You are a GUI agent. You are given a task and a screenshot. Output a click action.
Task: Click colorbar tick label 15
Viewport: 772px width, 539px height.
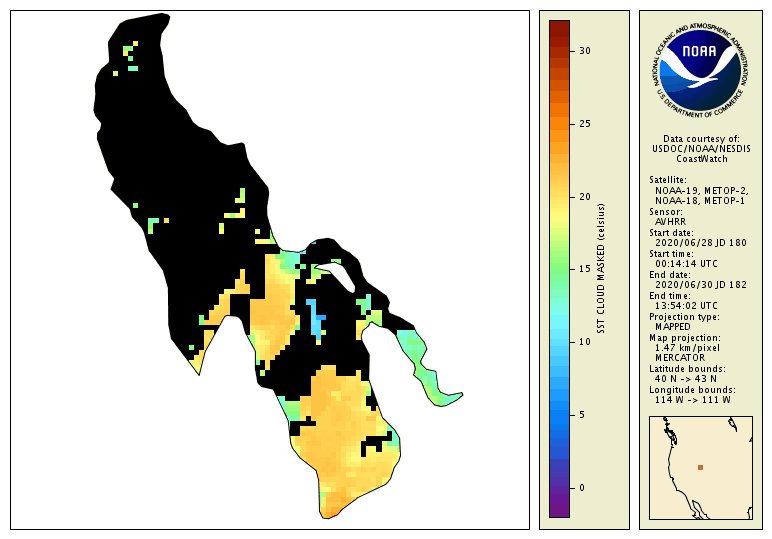584,269
